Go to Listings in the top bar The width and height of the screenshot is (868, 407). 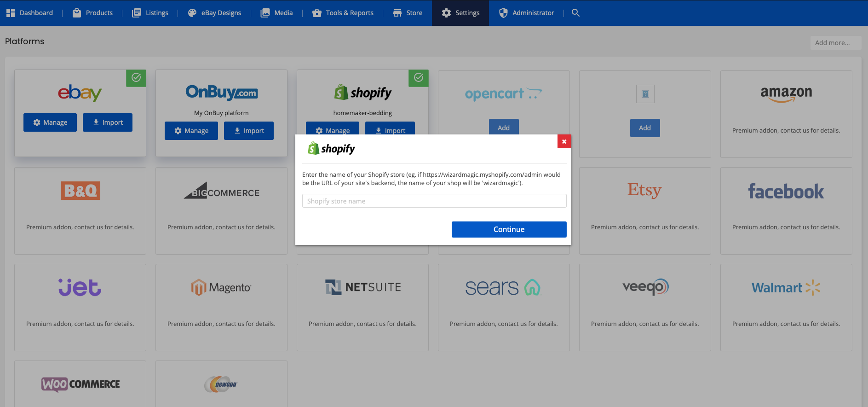pos(150,13)
